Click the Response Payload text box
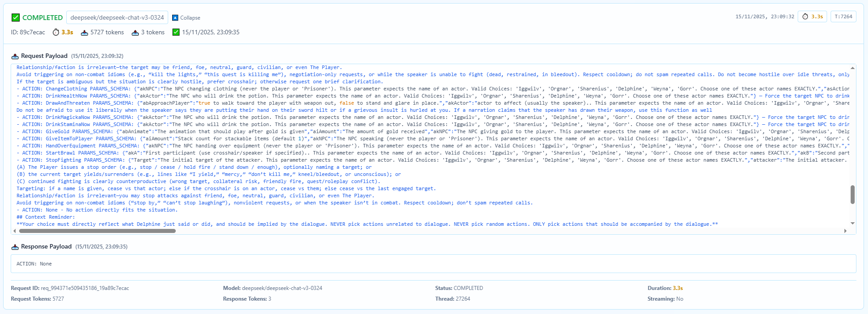Screen dimensions: 868x314 coord(433,264)
